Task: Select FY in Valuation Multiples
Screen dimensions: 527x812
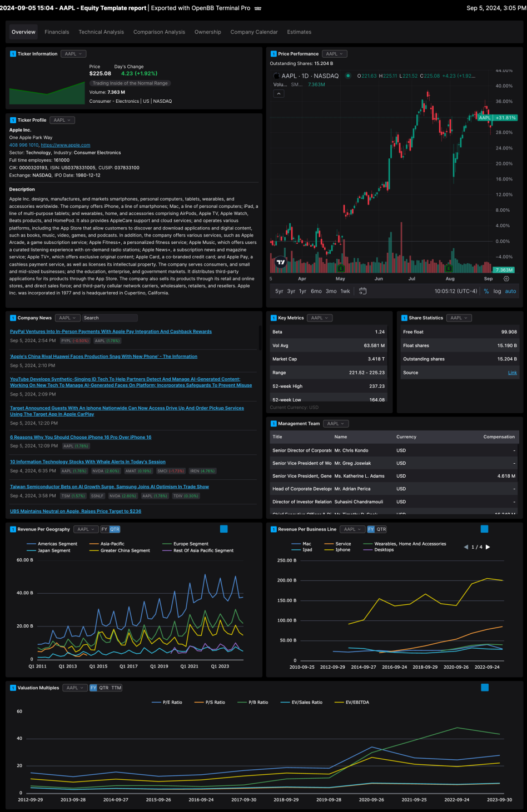Action: [93, 688]
